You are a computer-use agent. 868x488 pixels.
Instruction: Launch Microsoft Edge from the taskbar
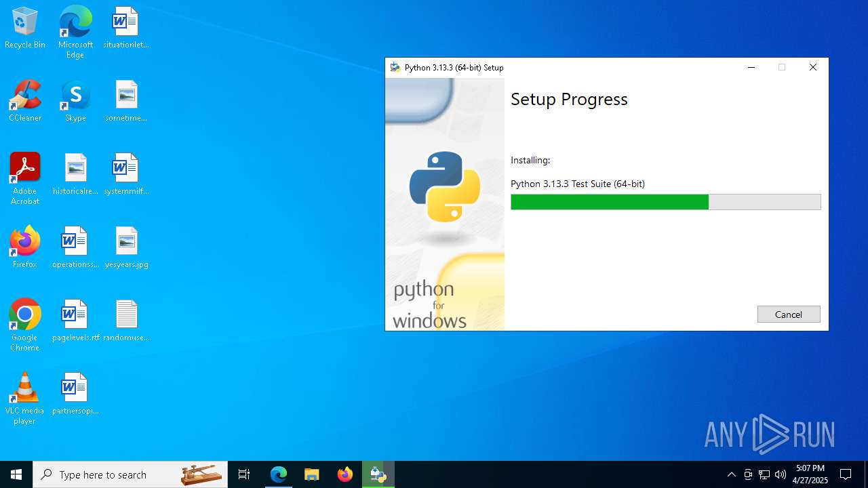(x=279, y=474)
